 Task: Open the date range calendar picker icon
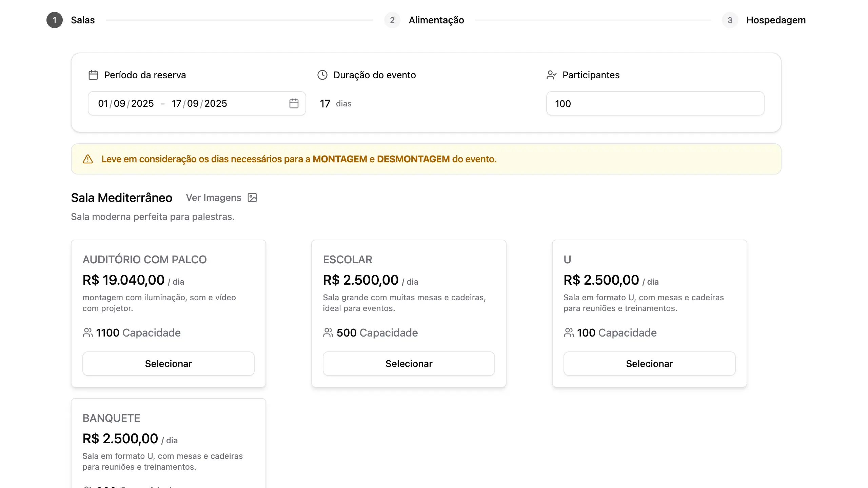(x=294, y=103)
